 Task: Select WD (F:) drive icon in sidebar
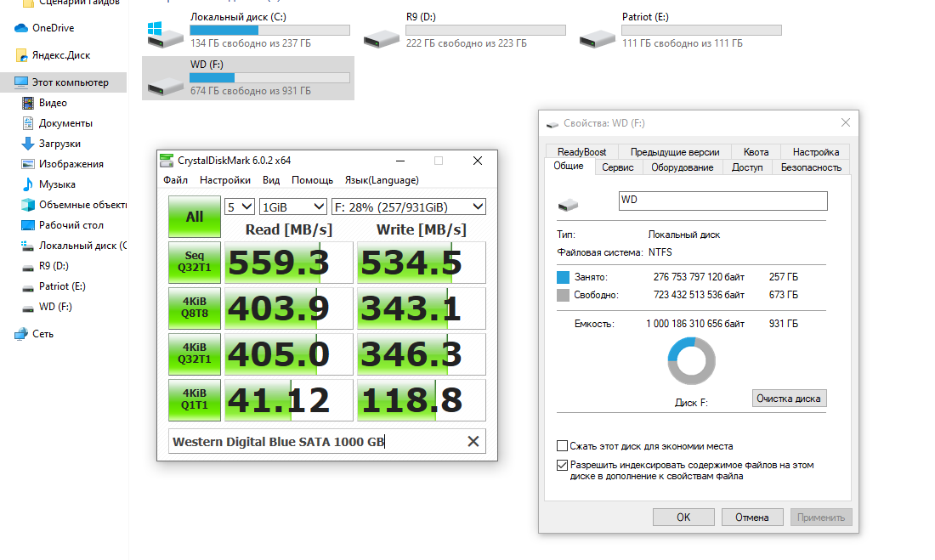click(x=27, y=308)
